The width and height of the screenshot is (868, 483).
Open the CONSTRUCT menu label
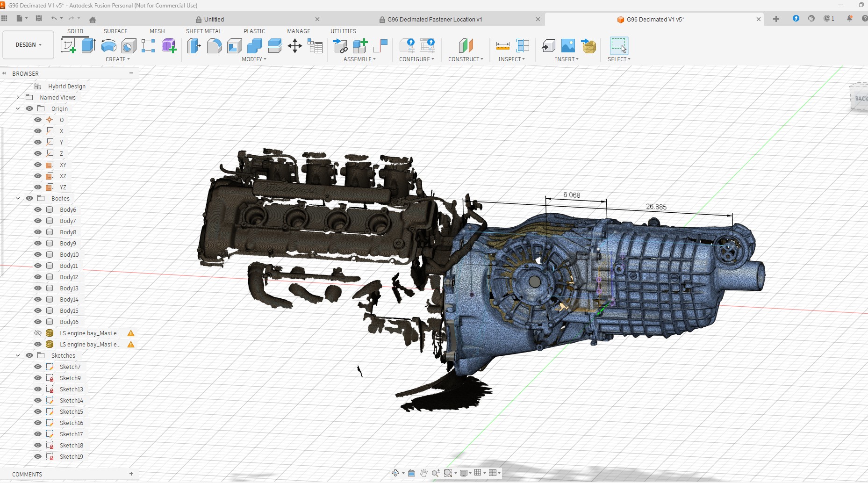(466, 59)
